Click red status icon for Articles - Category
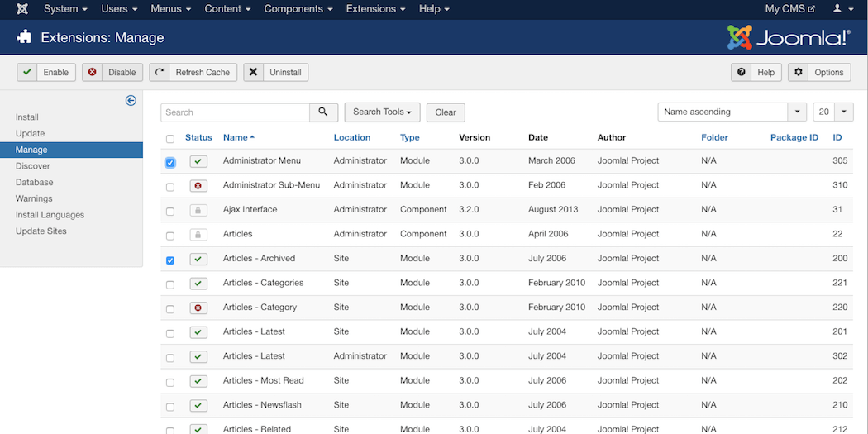The image size is (868, 434). (x=198, y=308)
